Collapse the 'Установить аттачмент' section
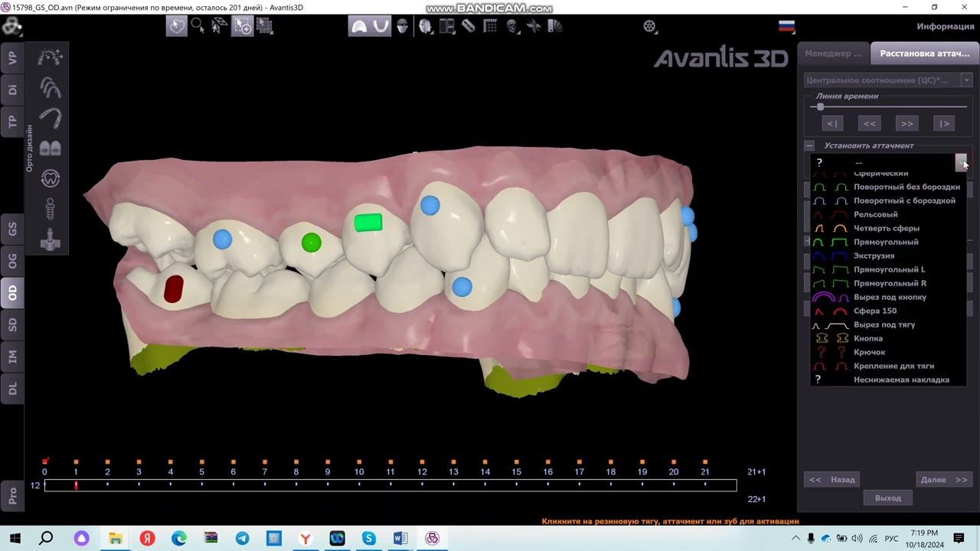The height and width of the screenshot is (551, 980). tap(808, 145)
